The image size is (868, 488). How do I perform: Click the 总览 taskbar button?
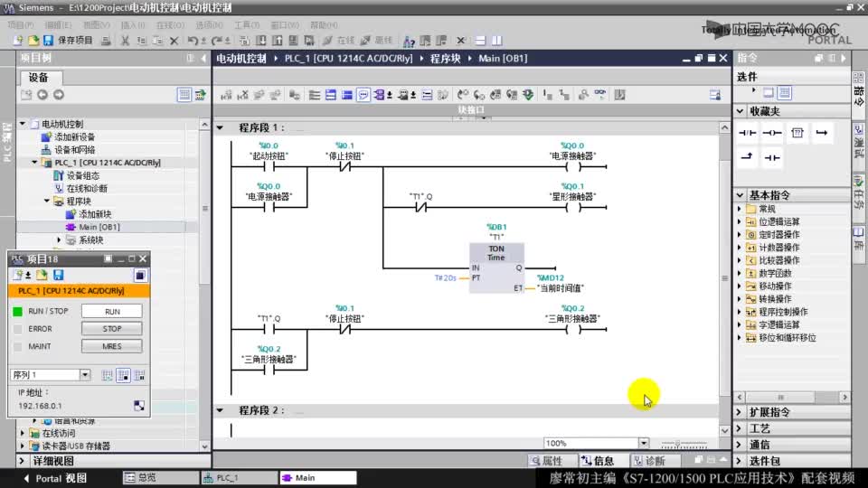pyautogui.click(x=161, y=478)
